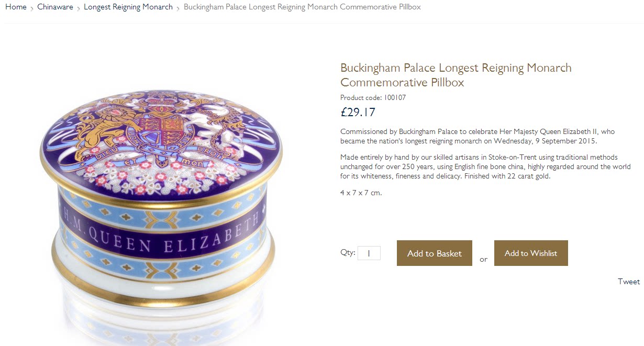
Task: Click the current page breadcrumb for the Pillbox
Action: pyautogui.click(x=302, y=7)
